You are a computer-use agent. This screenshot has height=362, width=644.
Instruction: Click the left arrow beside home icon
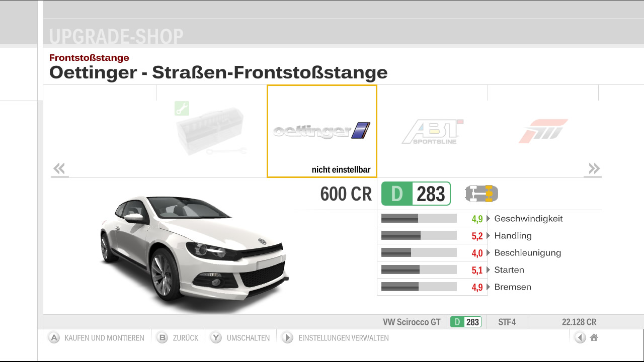point(580,338)
